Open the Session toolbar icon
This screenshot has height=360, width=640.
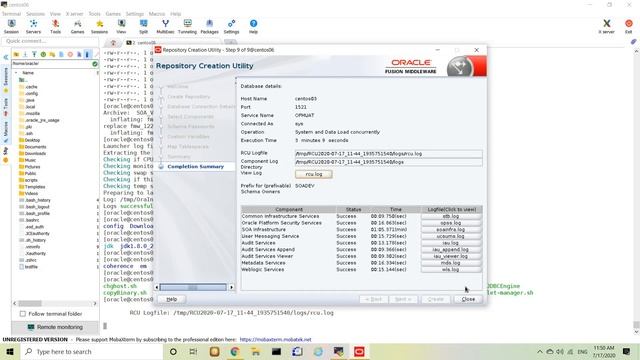pos(11,27)
